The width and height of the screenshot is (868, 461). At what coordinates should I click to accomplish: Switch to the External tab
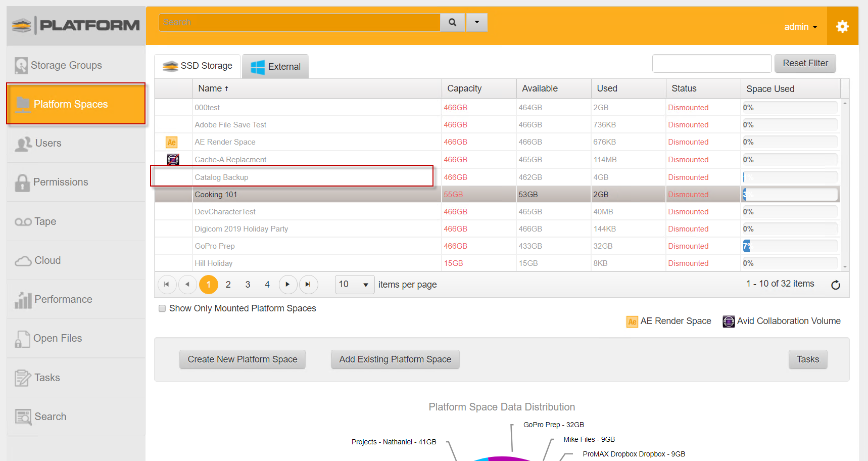[x=275, y=67]
